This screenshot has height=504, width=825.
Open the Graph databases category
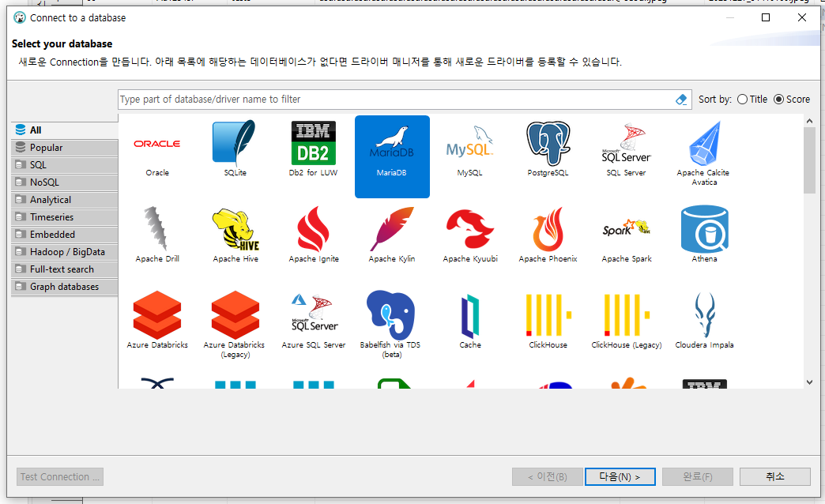click(x=64, y=286)
